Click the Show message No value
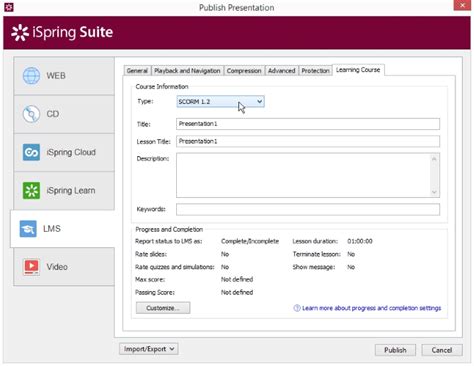The height and width of the screenshot is (366, 474). point(351,267)
